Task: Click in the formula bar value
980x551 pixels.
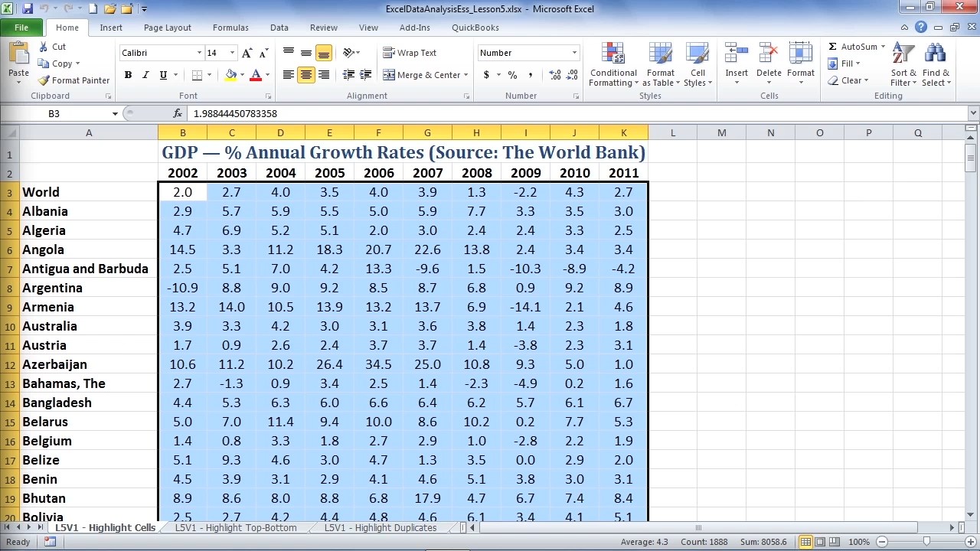Action: click(x=235, y=113)
